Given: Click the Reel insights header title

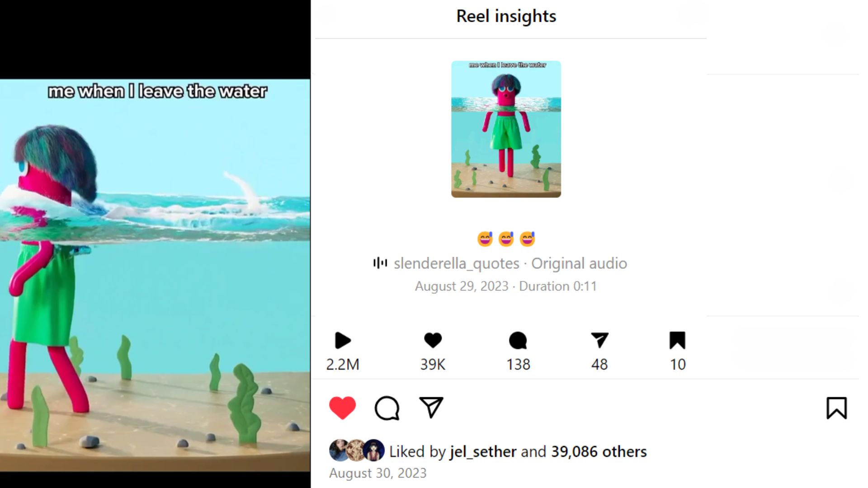Looking at the screenshot, I should (506, 16).
